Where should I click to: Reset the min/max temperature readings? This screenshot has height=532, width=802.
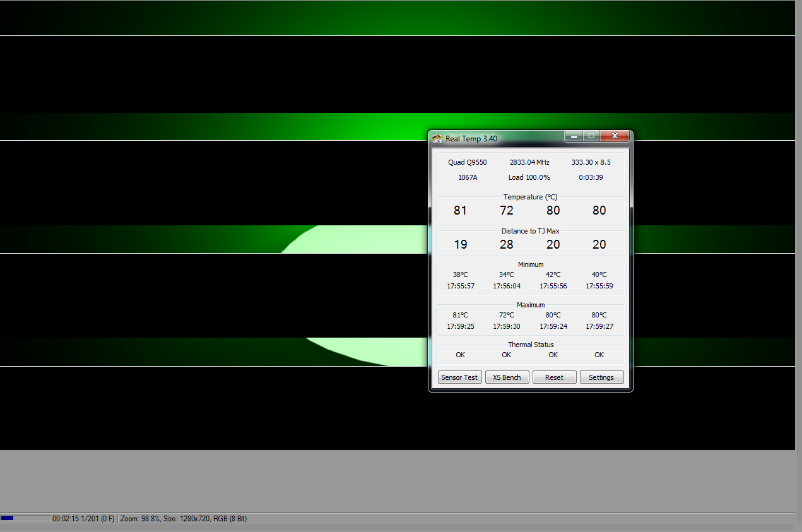554,377
